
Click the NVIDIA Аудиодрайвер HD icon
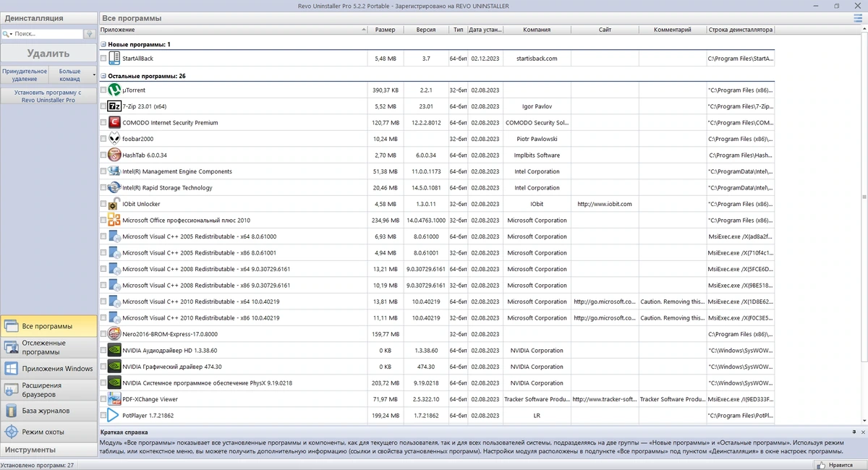point(114,351)
